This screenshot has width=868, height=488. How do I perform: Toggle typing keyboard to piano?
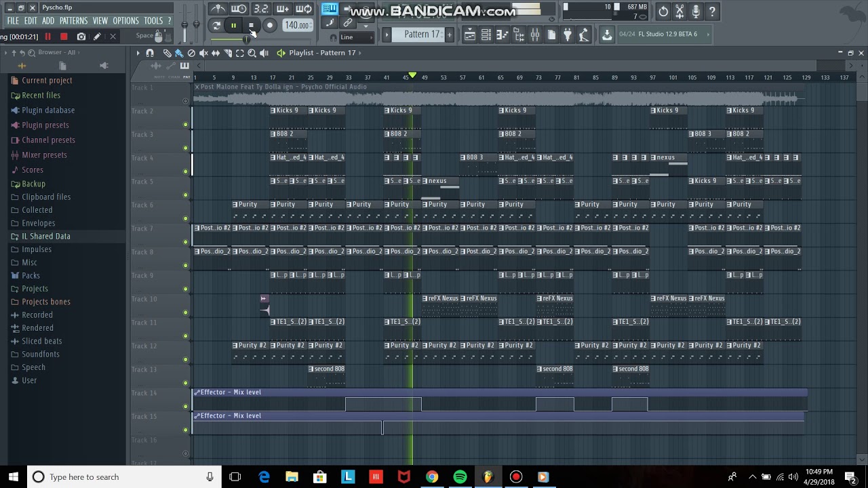tap(330, 9)
